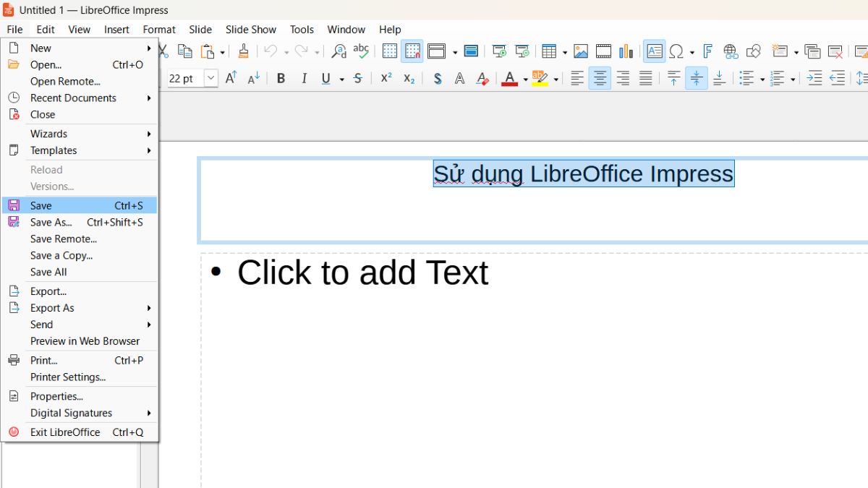Choose Save As... in File menu

pyautogui.click(x=80, y=222)
